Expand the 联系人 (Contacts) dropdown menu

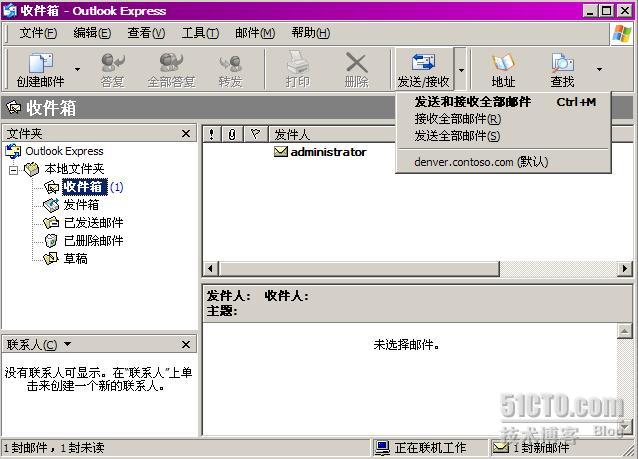(67, 345)
